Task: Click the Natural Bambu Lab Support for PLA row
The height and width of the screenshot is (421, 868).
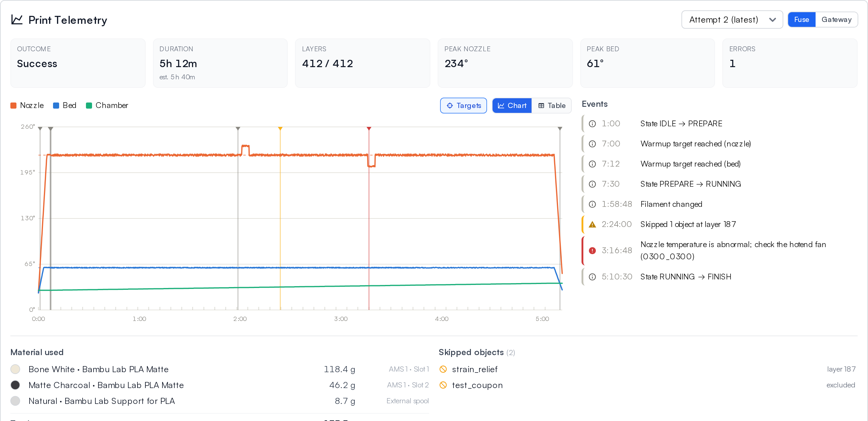Action: click(x=220, y=401)
